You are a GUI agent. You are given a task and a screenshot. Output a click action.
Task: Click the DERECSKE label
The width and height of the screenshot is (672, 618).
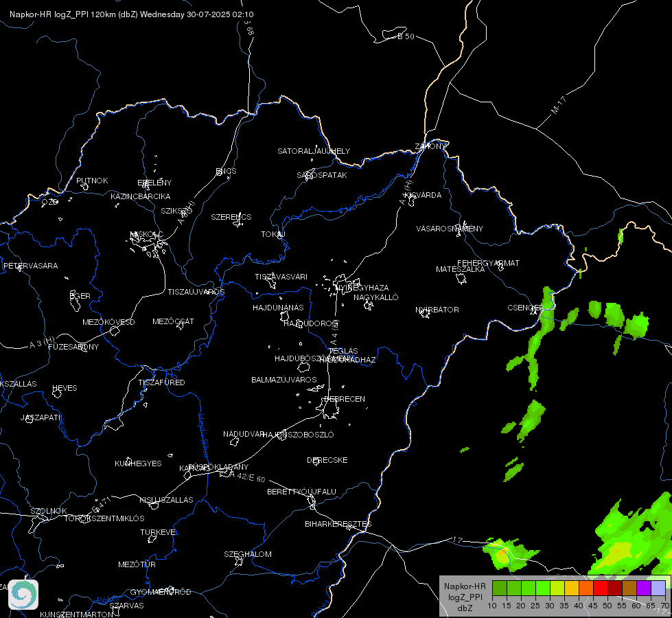pos(327,460)
